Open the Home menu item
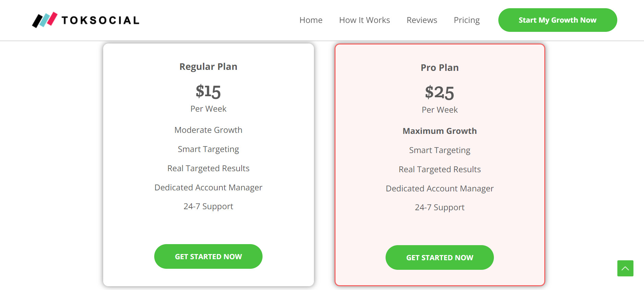 click(x=311, y=20)
